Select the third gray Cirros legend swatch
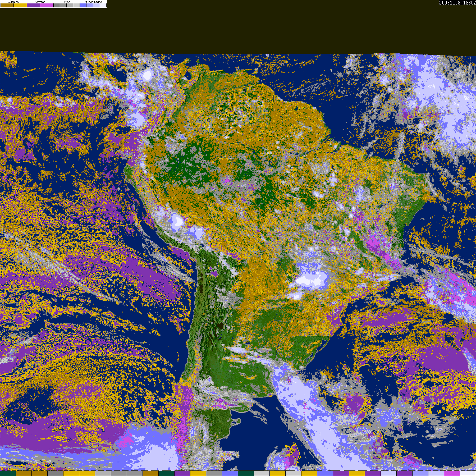This screenshot has height=476, width=476. (70, 5)
